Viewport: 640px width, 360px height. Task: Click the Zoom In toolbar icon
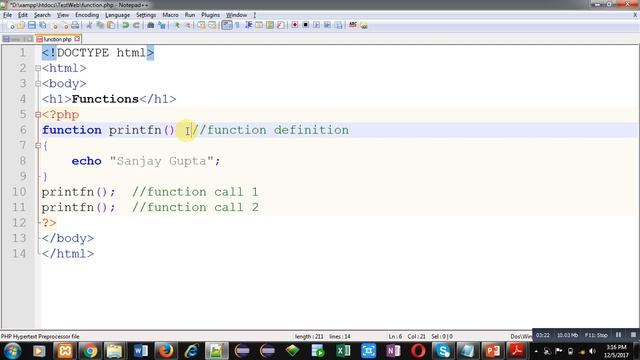point(177,25)
